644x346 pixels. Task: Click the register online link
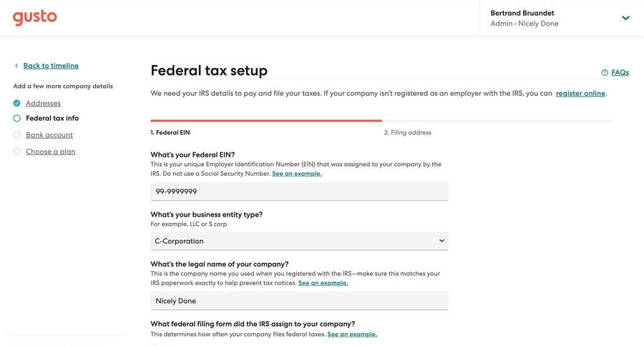[580, 94]
